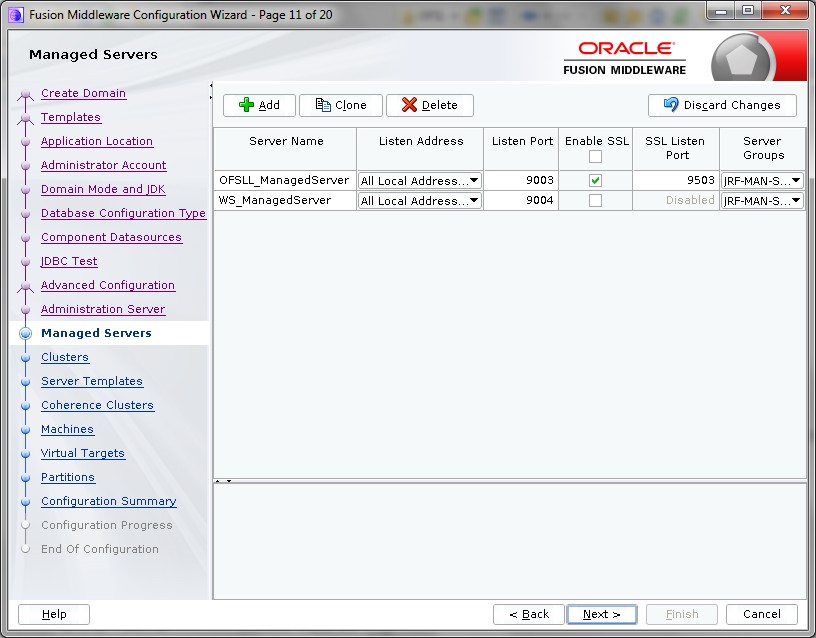Click the Listen Port column header
Viewport: 816px width, 638px height.
(x=521, y=148)
